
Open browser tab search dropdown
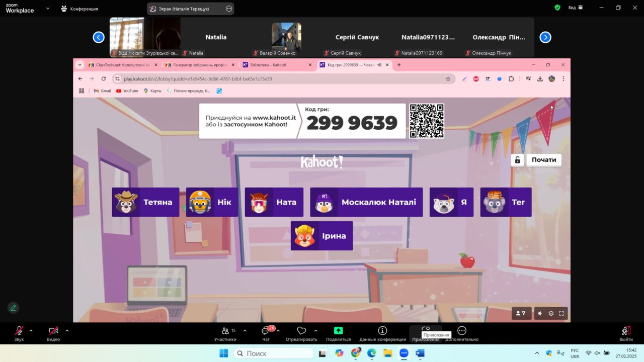79,65
